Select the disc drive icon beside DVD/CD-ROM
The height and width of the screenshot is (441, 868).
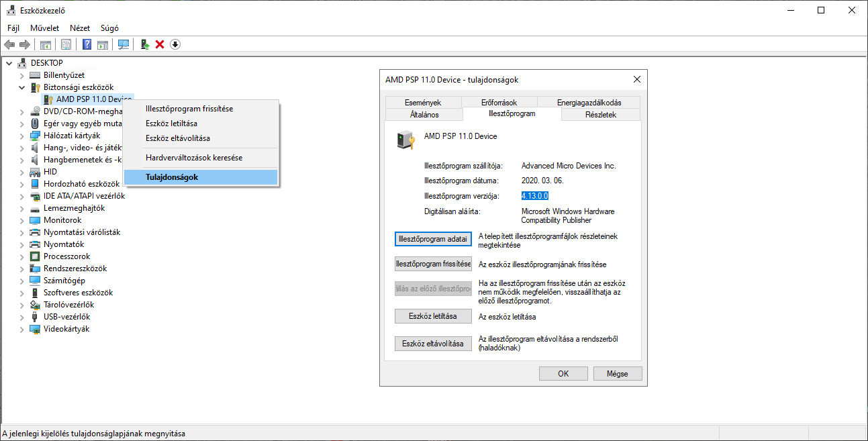(x=35, y=111)
